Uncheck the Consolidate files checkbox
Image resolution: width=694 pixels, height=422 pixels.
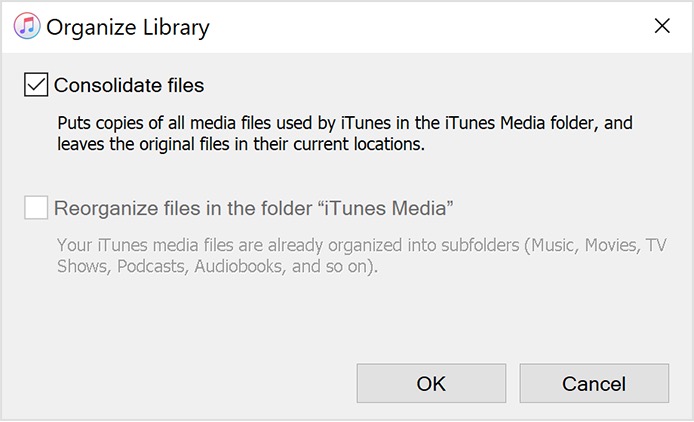click(36, 85)
